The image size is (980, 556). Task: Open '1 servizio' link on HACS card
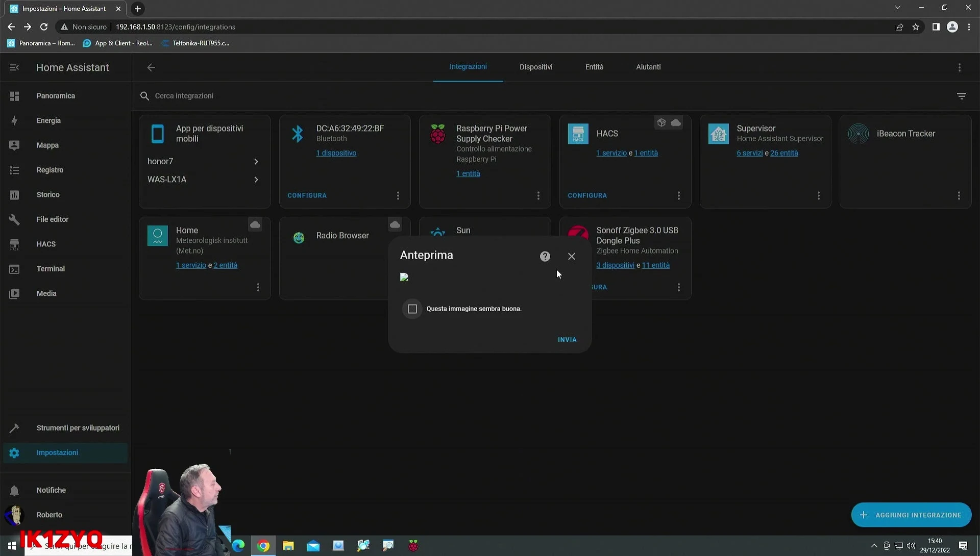tap(611, 153)
